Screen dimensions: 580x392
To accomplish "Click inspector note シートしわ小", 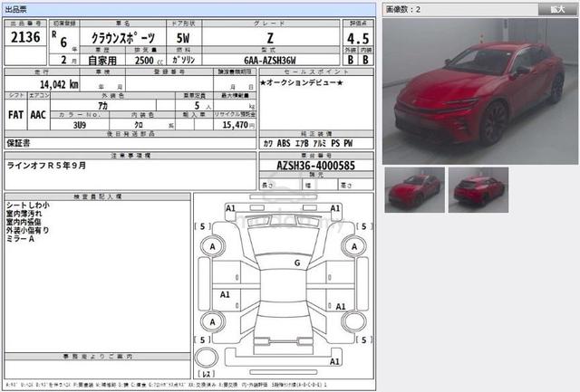I will tap(28, 205).
